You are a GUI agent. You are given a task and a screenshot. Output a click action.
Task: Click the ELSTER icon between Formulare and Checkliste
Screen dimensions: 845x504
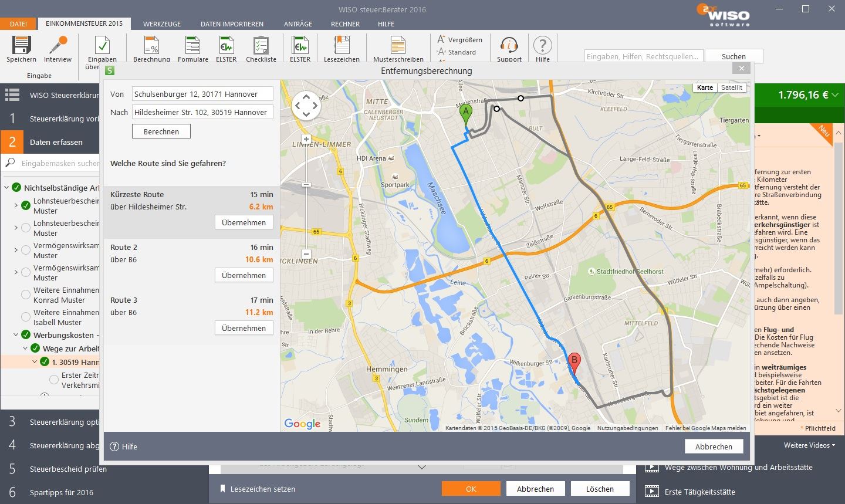(226, 45)
